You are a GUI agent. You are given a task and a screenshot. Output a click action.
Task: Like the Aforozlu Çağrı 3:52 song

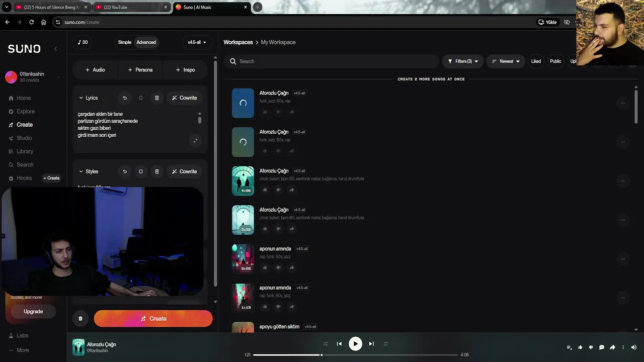coord(265,229)
